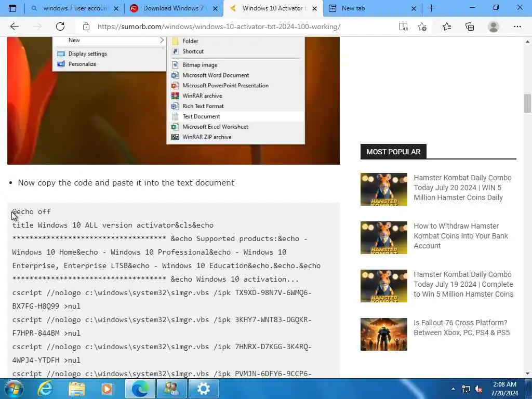
Task: Add this page to favorites
Action: (422, 27)
